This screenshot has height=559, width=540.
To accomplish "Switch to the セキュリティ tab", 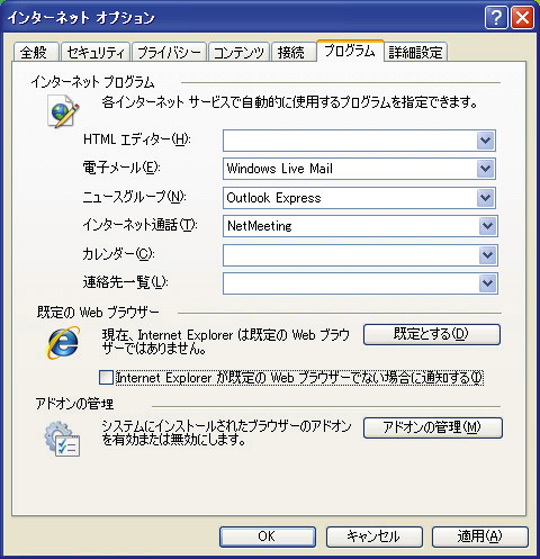I will pos(96,52).
